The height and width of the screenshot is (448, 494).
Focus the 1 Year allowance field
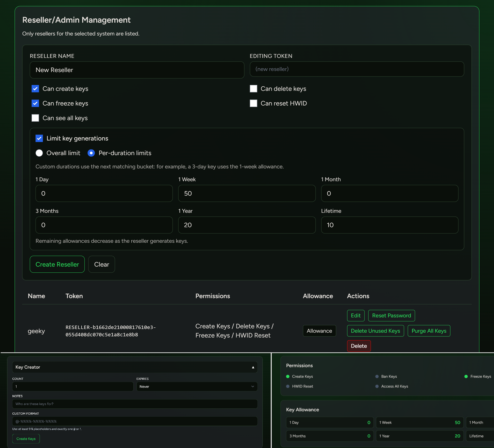tap(247, 225)
